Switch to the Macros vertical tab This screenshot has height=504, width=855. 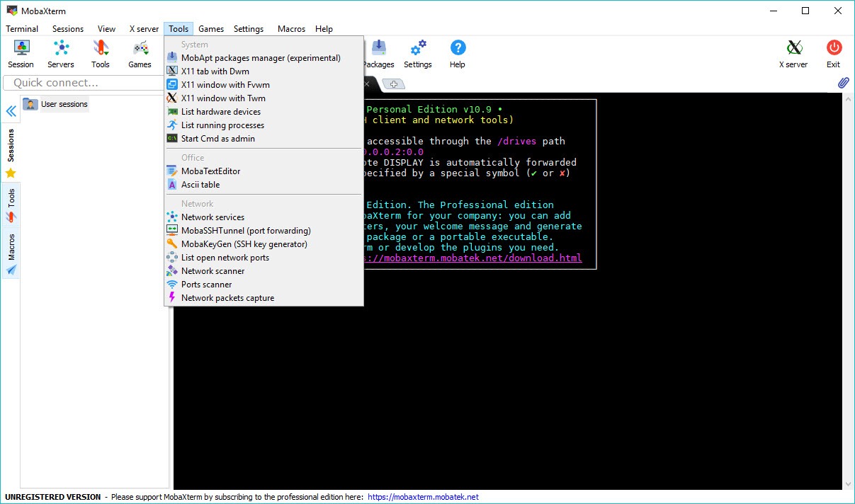(11, 254)
